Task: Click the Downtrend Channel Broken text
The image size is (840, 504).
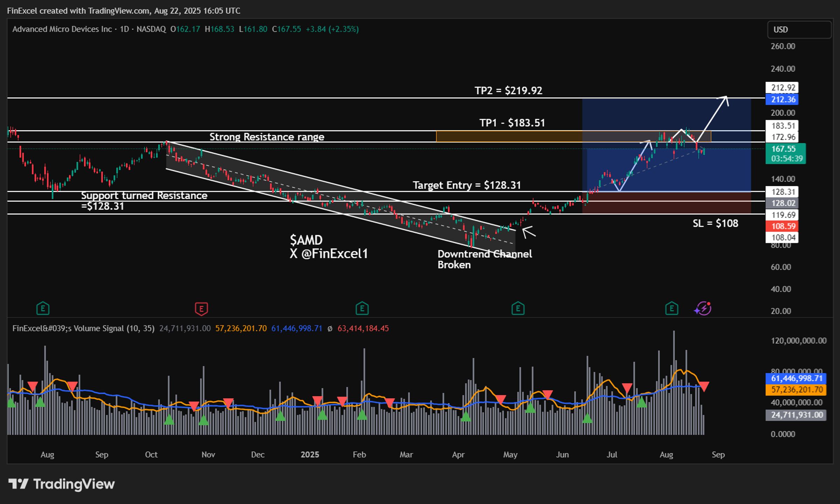Action: (x=485, y=259)
